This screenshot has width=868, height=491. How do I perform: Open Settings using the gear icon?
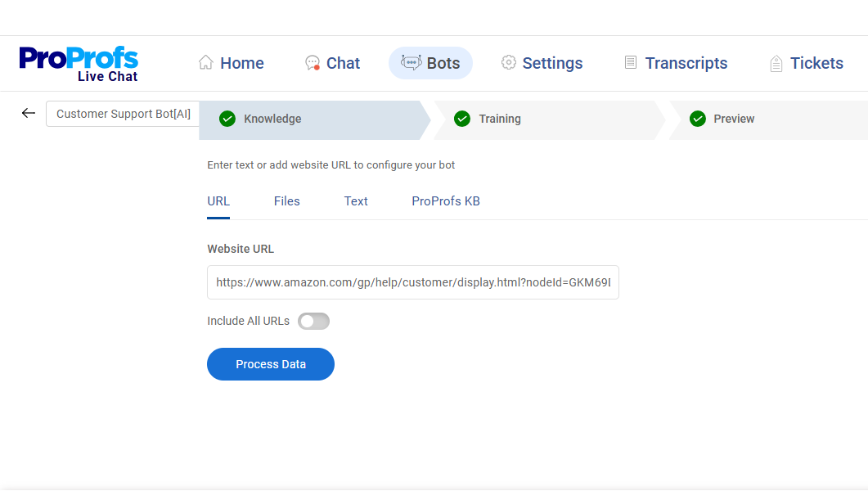509,62
